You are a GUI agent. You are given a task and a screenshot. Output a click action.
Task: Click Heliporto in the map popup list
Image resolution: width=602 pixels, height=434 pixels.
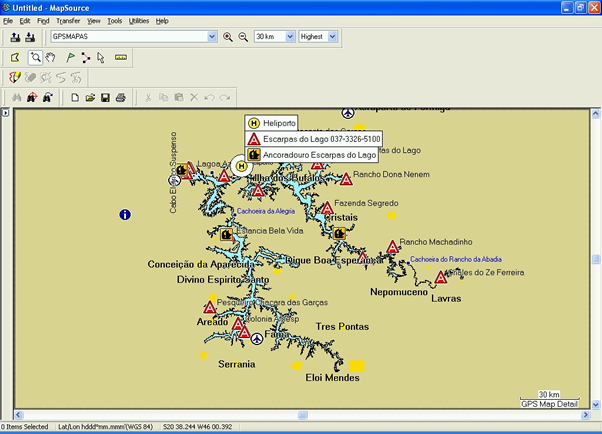(280, 123)
